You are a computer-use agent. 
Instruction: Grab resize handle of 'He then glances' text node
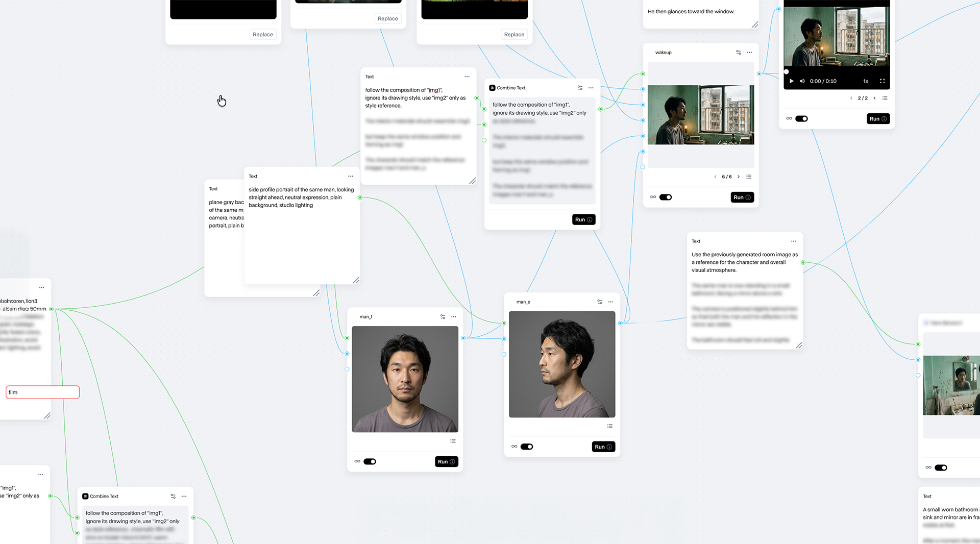[755, 25]
